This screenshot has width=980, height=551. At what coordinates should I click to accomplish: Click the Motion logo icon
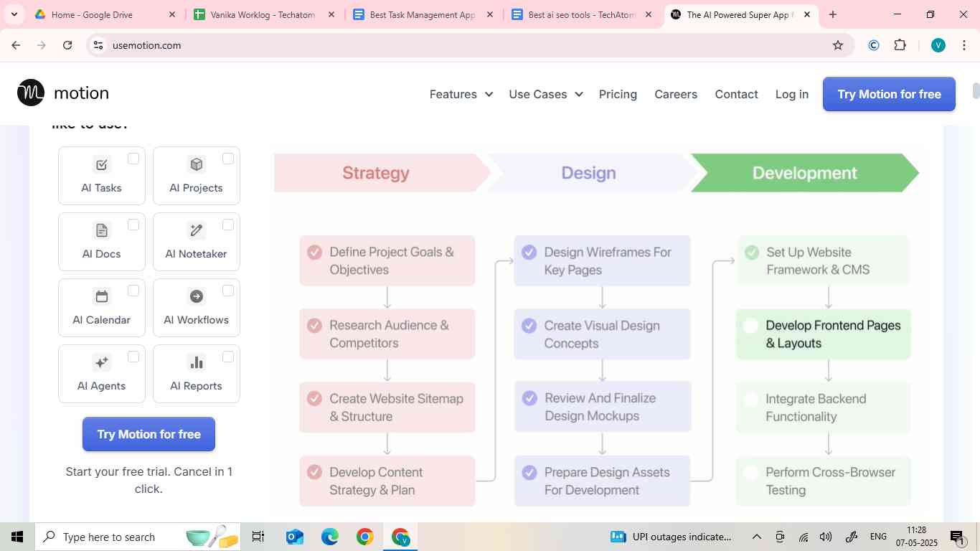click(x=31, y=93)
